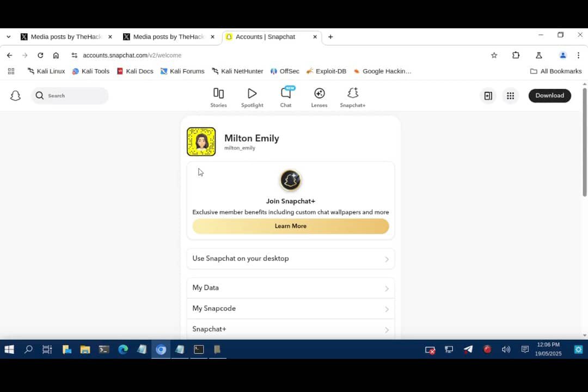
Task: Open the browser extensions menu
Action: click(x=516, y=55)
